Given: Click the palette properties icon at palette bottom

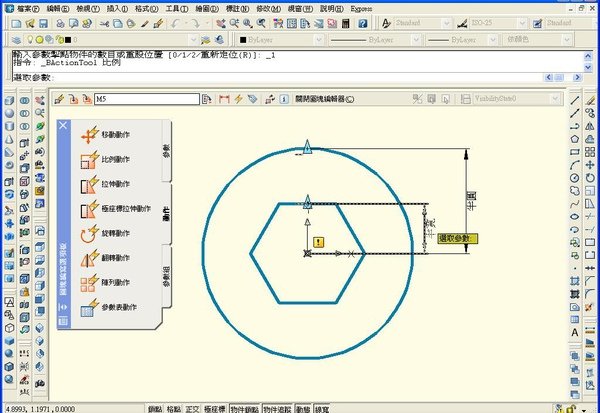Looking at the screenshot, I should (x=63, y=321).
